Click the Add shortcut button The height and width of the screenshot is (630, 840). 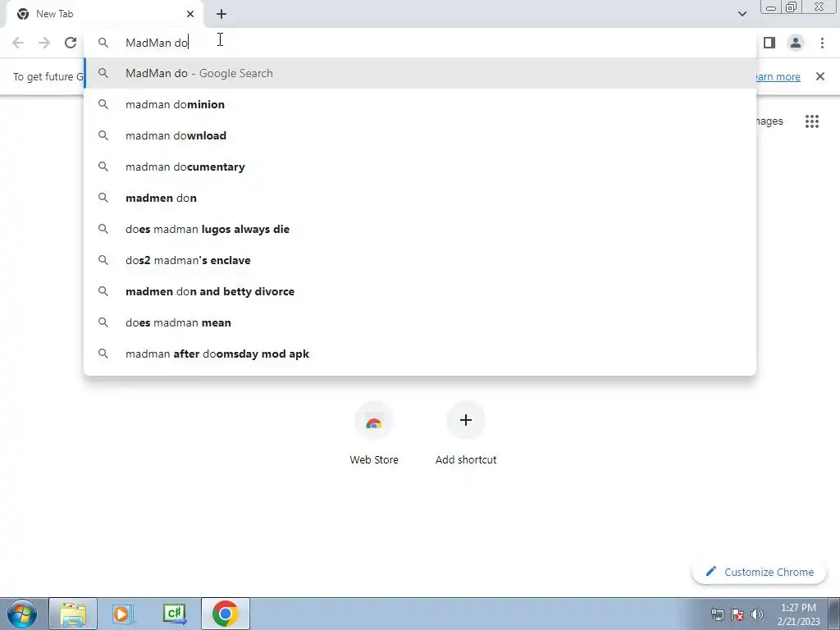(466, 434)
